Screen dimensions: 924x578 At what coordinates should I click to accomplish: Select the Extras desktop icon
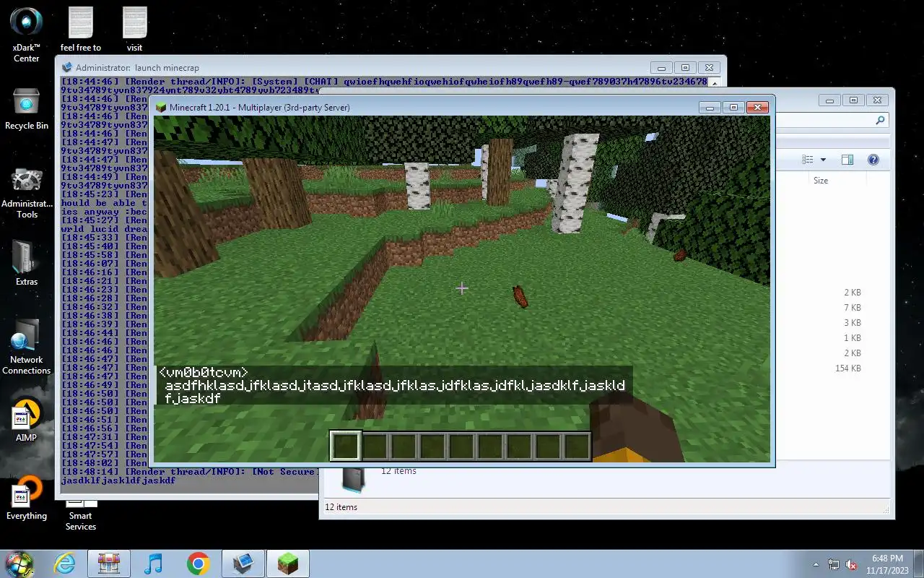pos(27,262)
